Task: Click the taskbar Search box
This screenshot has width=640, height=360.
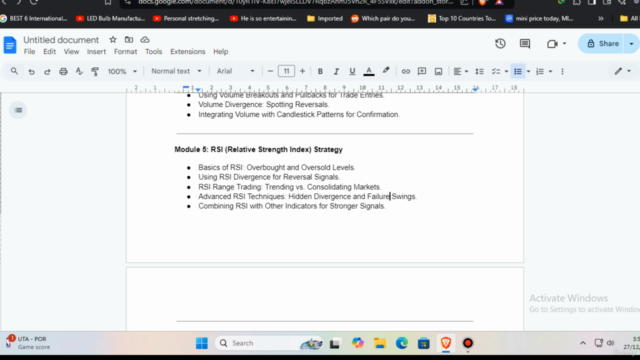Action: (269, 343)
